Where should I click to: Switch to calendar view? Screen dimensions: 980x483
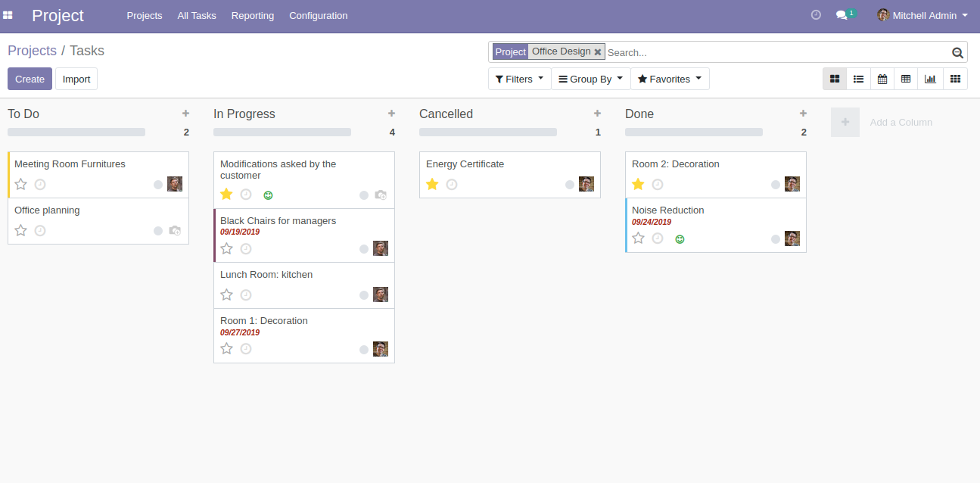point(882,79)
